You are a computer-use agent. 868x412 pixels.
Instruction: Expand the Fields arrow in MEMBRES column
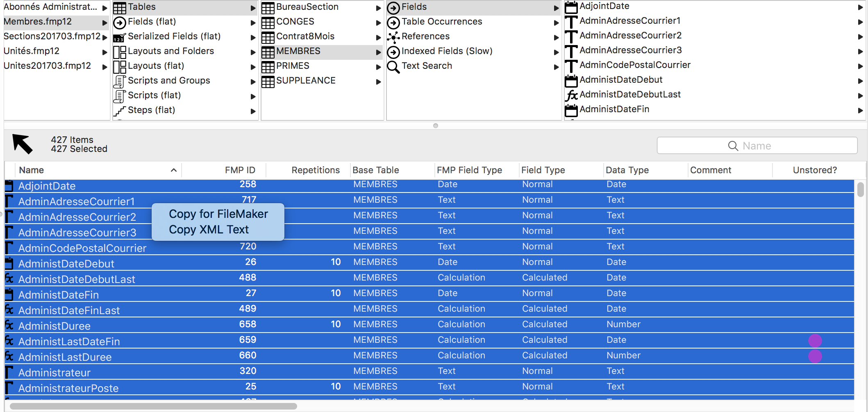(556, 8)
